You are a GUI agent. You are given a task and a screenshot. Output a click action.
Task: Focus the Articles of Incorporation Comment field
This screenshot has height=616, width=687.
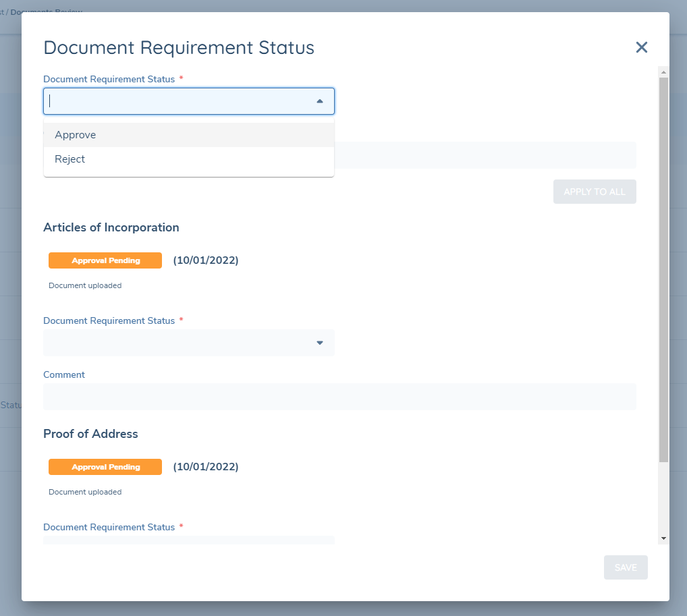pyautogui.click(x=339, y=397)
